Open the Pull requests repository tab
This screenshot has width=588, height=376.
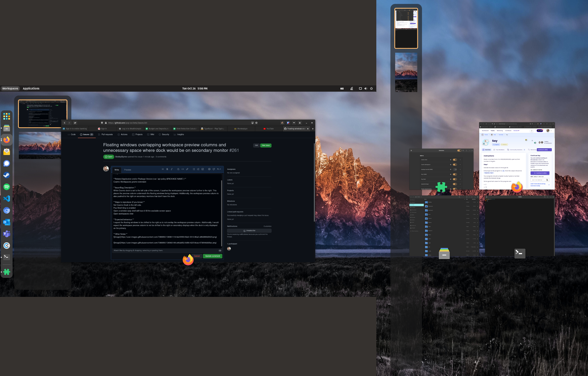[x=105, y=135]
